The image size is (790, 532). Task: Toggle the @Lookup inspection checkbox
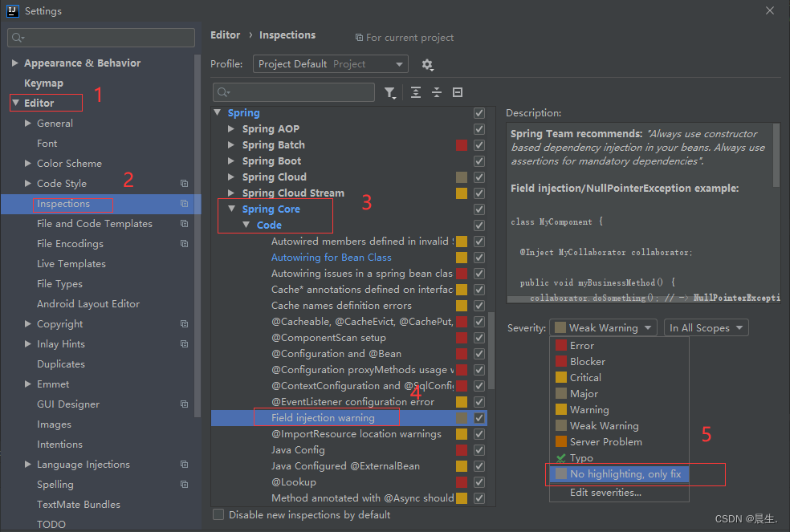479,482
